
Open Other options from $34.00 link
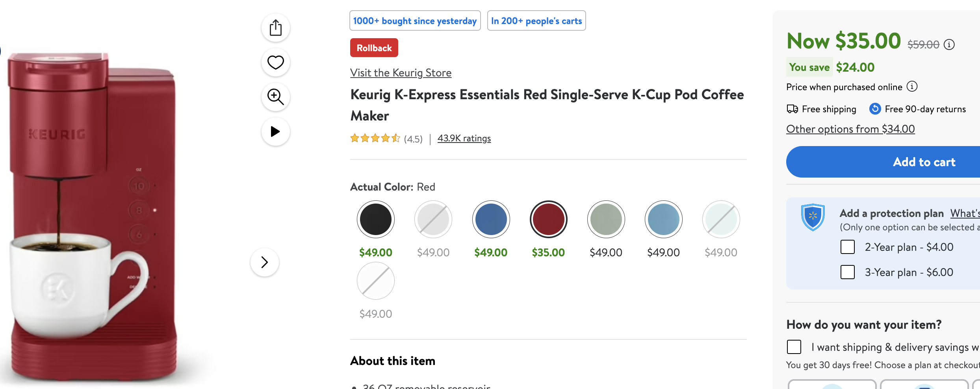[x=851, y=129]
